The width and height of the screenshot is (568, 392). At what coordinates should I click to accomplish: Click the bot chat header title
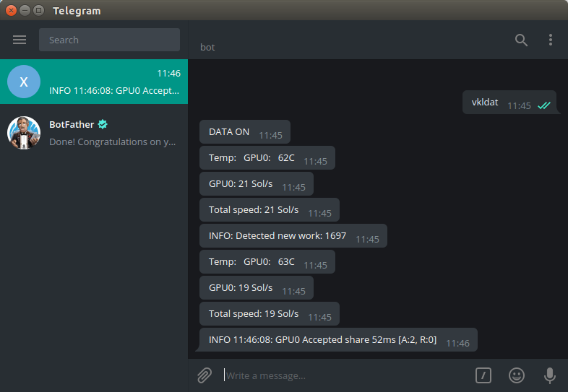pos(208,47)
